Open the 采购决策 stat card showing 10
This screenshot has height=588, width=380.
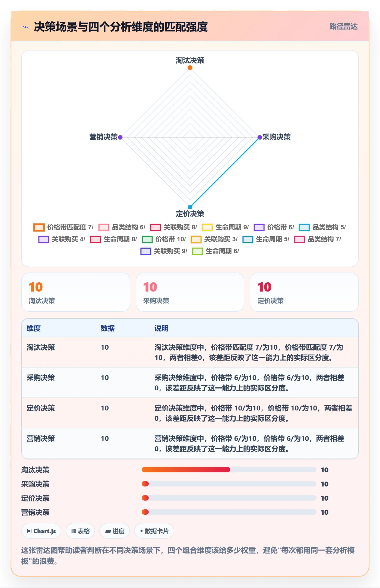(x=190, y=292)
